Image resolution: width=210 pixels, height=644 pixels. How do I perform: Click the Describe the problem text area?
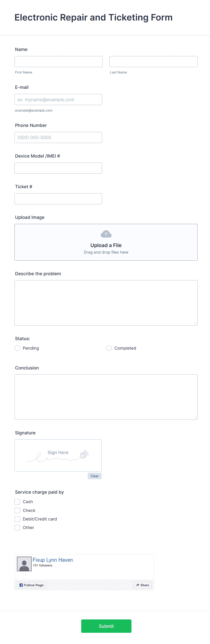click(106, 303)
